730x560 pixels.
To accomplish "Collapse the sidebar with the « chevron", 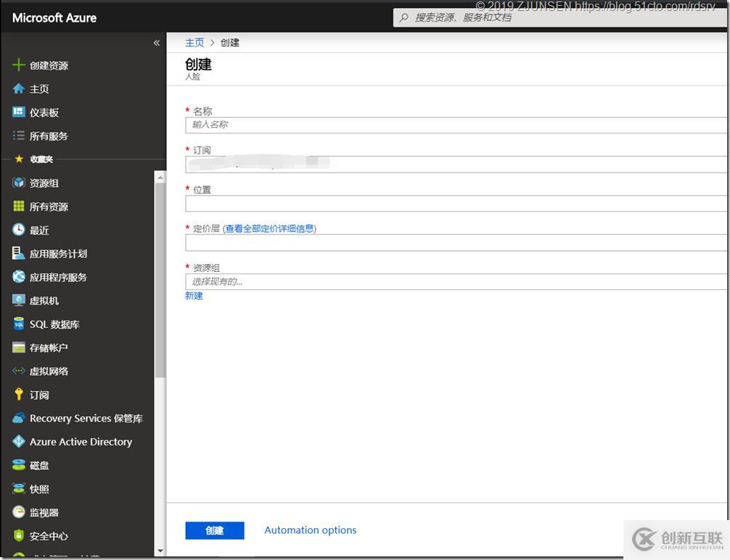I will [x=156, y=43].
